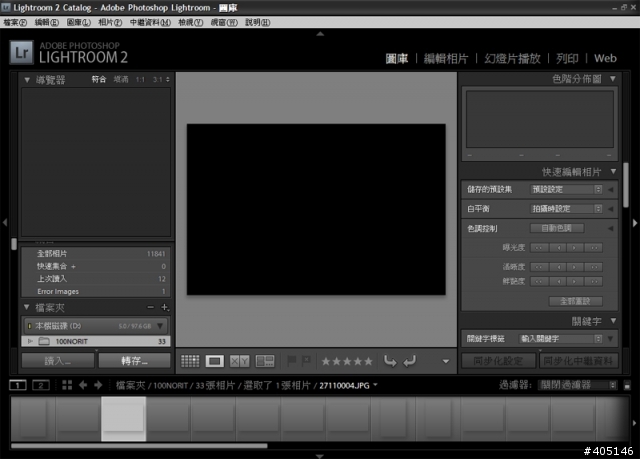Select 填滿 zoom level in navigator
The image size is (640, 459).
click(x=121, y=80)
